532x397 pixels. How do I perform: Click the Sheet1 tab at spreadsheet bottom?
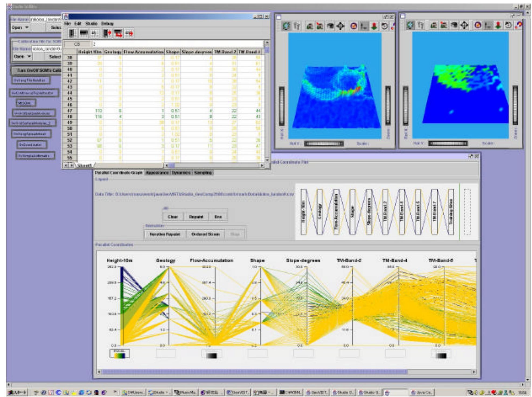(x=85, y=165)
